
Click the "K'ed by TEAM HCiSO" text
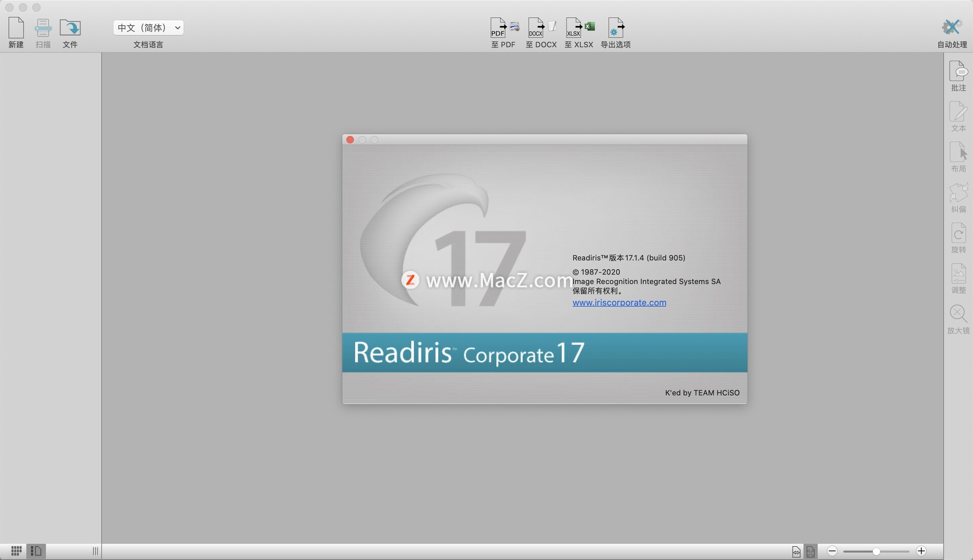coord(702,393)
